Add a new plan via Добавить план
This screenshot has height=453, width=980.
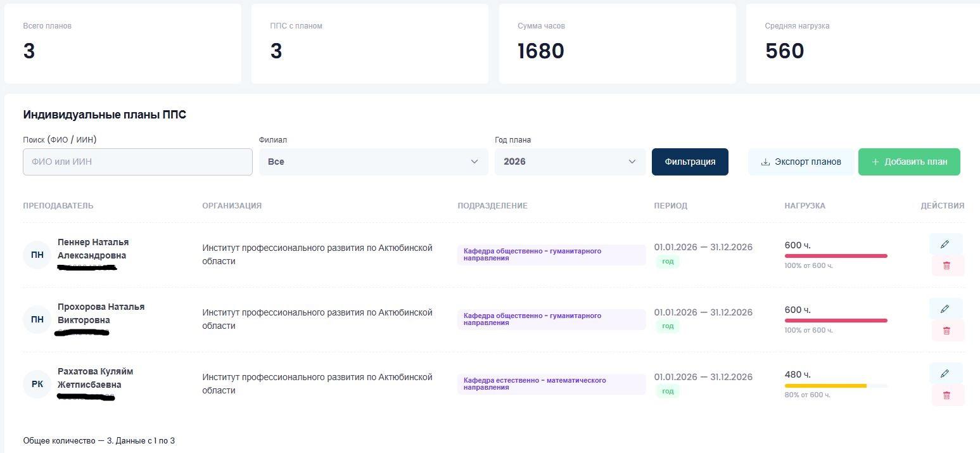point(909,162)
